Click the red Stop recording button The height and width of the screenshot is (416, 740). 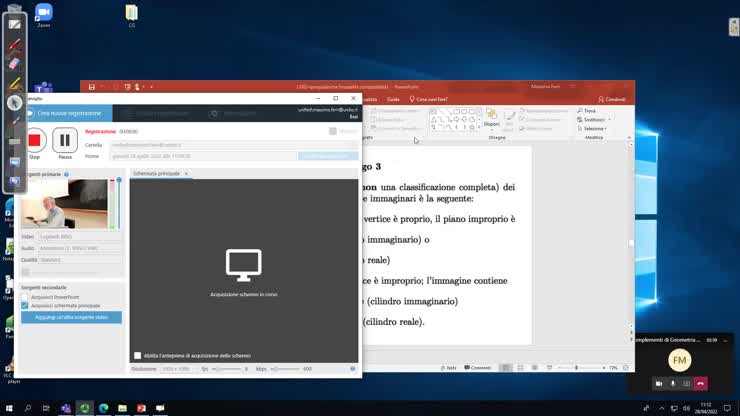35,141
